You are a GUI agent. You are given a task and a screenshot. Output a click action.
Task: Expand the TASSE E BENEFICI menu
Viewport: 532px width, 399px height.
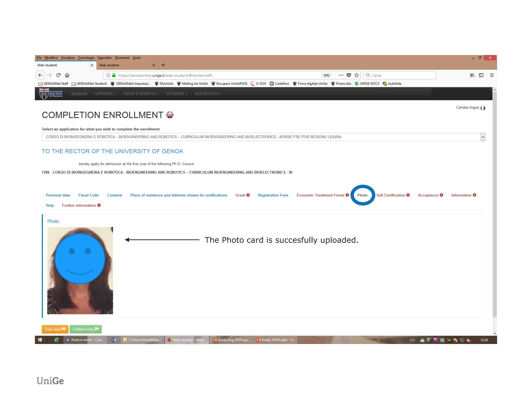tap(141, 94)
